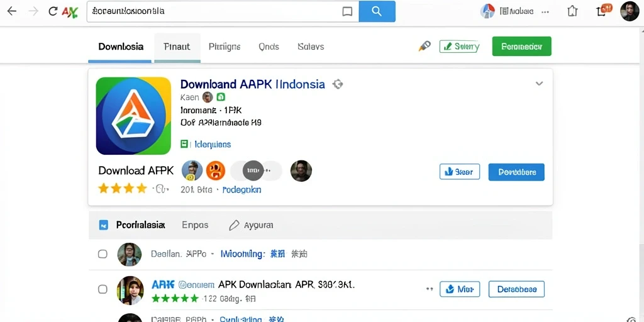Click the green badge icon next to Kaen
The height and width of the screenshot is (322, 644).
point(221,97)
